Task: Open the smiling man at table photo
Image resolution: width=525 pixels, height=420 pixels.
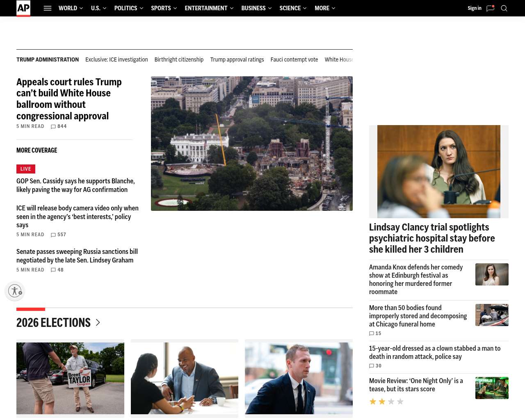Action: 185,378
